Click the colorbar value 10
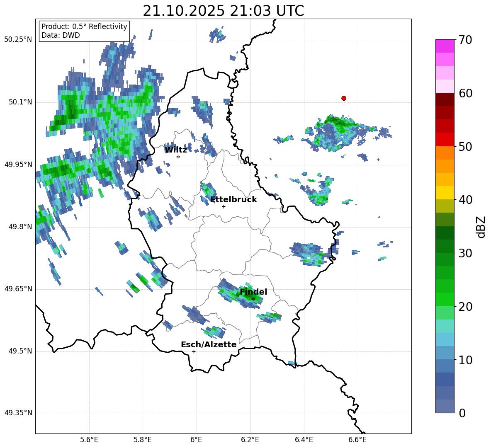Screen dimensions: 491x448 click(x=465, y=360)
